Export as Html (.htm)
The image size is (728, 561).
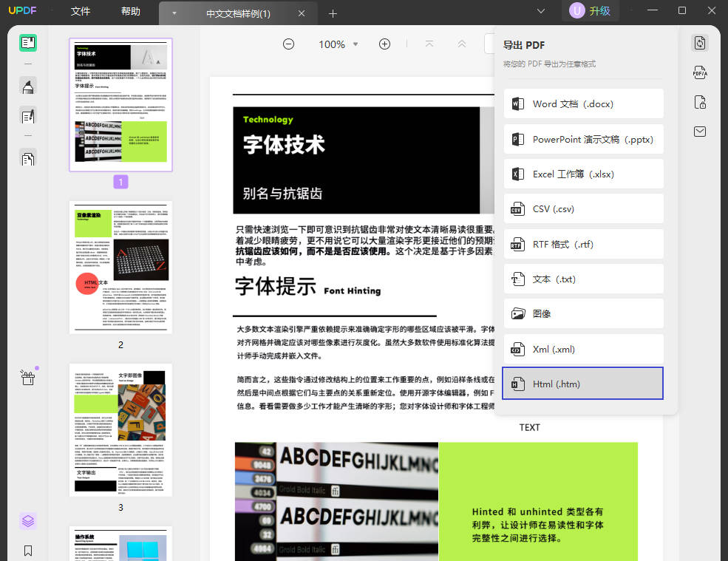[582, 384]
